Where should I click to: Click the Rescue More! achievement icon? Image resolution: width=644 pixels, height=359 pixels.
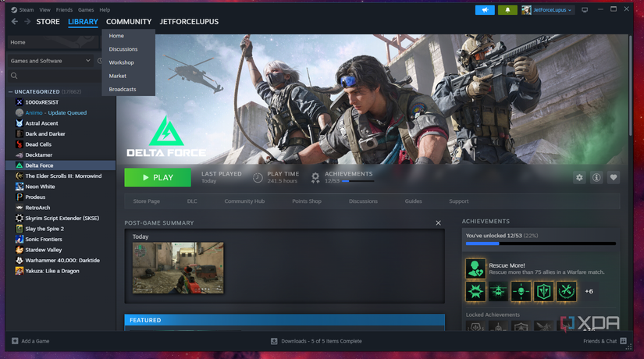[475, 268]
